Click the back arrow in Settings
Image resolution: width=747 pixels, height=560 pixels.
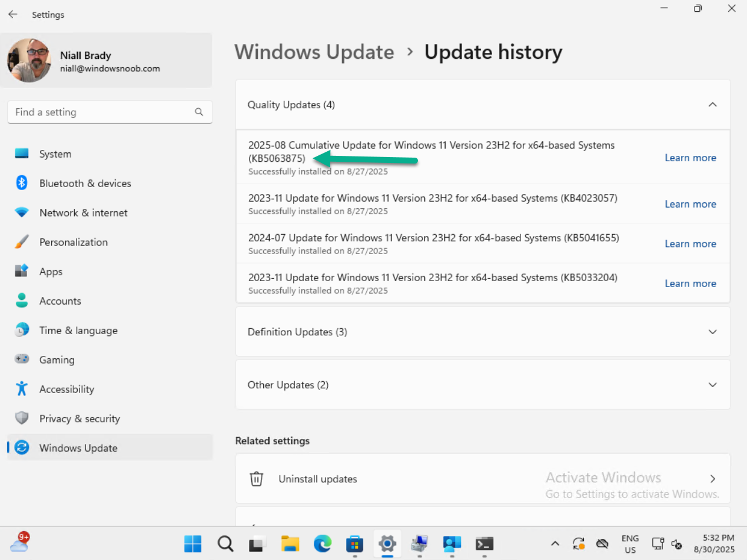(x=12, y=15)
